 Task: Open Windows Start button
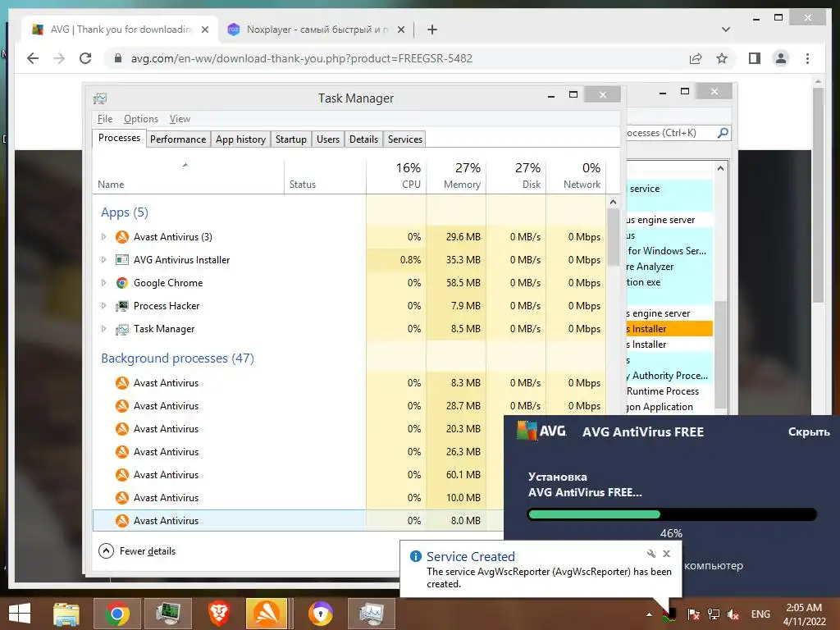(x=20, y=614)
